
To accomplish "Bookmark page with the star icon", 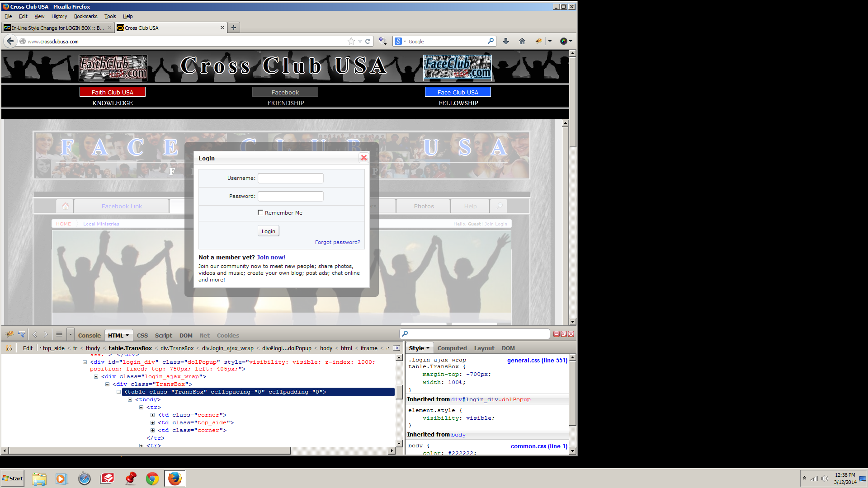I will (351, 41).
